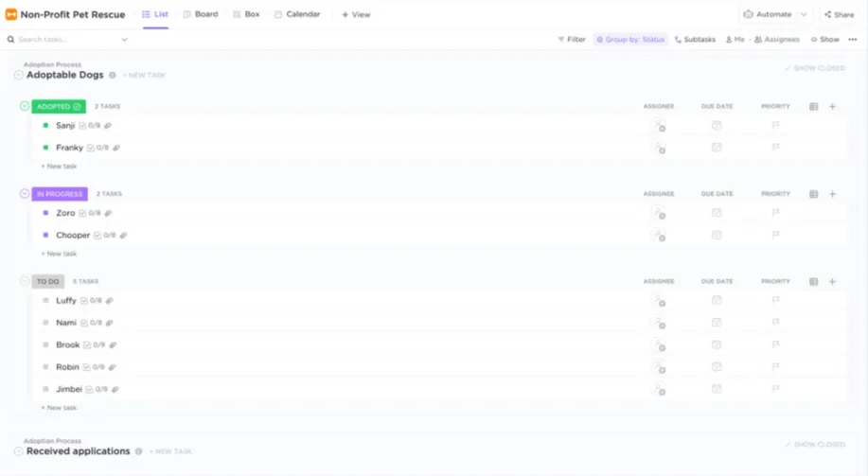Switch to the Box view tab
The width and height of the screenshot is (868, 476).
pyautogui.click(x=246, y=14)
